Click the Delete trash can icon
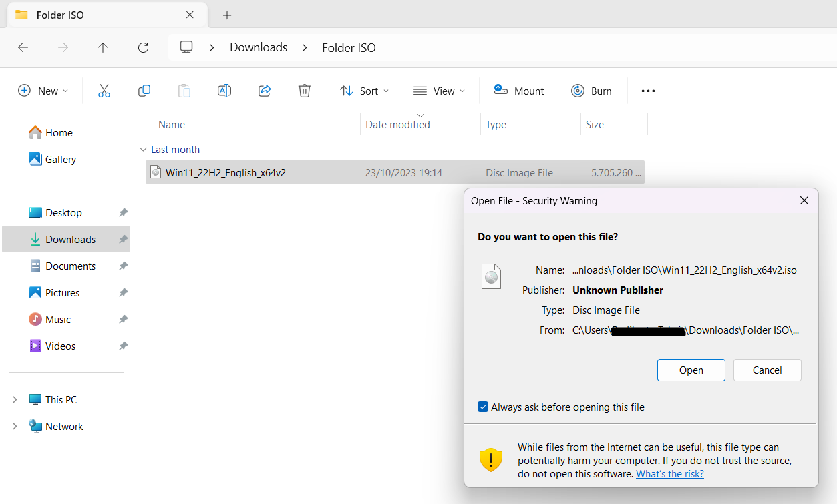 [305, 91]
